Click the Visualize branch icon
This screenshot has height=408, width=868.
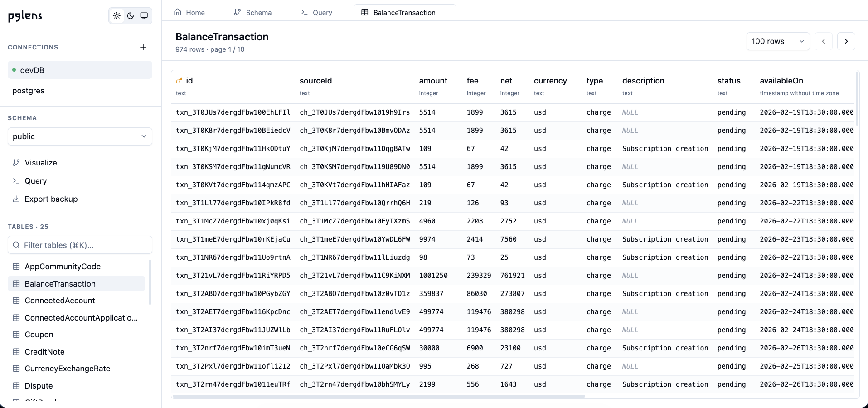[x=16, y=163]
